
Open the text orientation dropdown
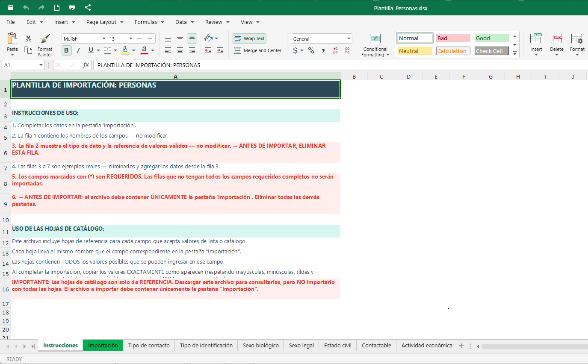pyautogui.click(x=216, y=38)
